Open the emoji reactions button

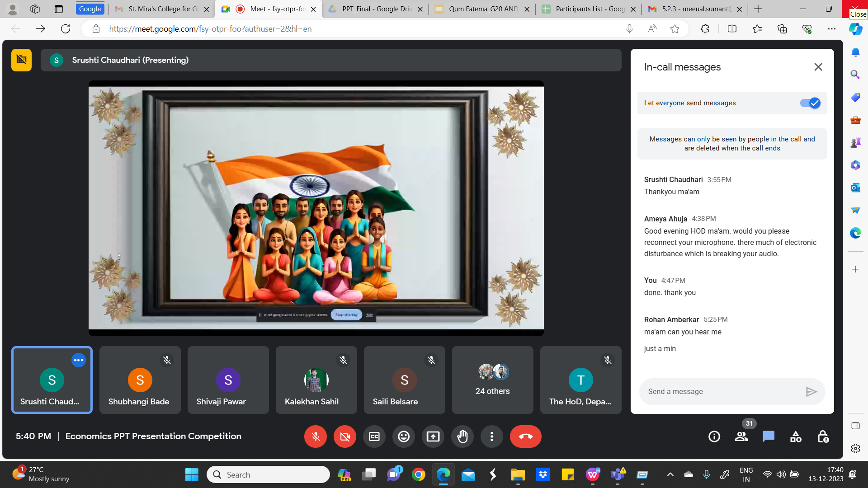(x=404, y=436)
